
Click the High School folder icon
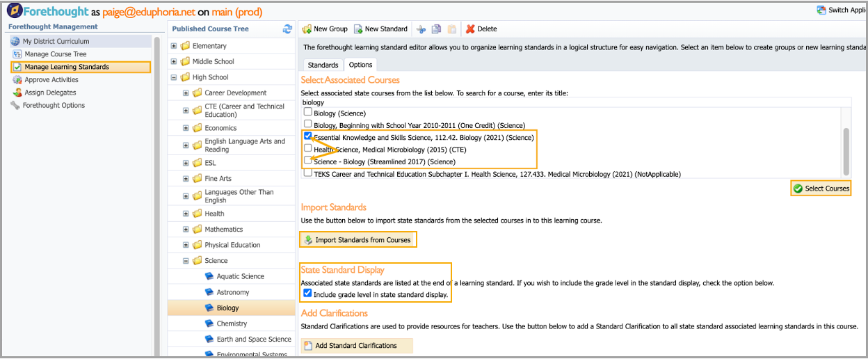click(185, 77)
